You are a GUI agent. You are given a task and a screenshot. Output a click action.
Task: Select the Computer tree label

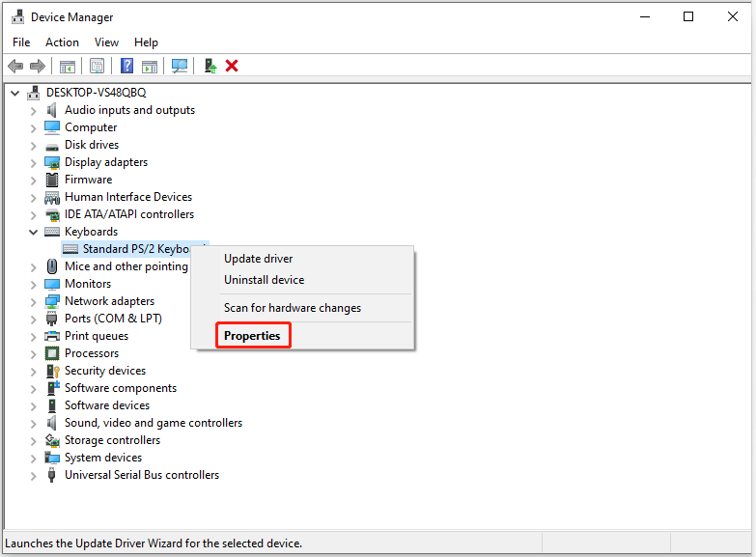pyautogui.click(x=91, y=127)
